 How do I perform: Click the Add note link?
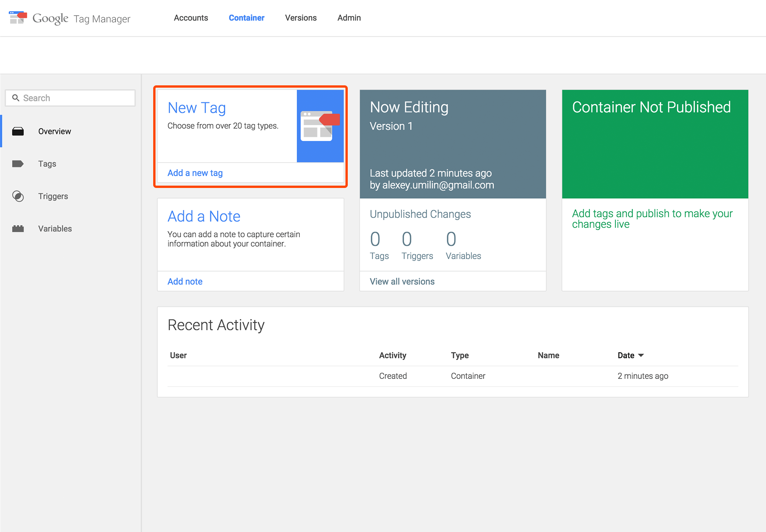185,282
